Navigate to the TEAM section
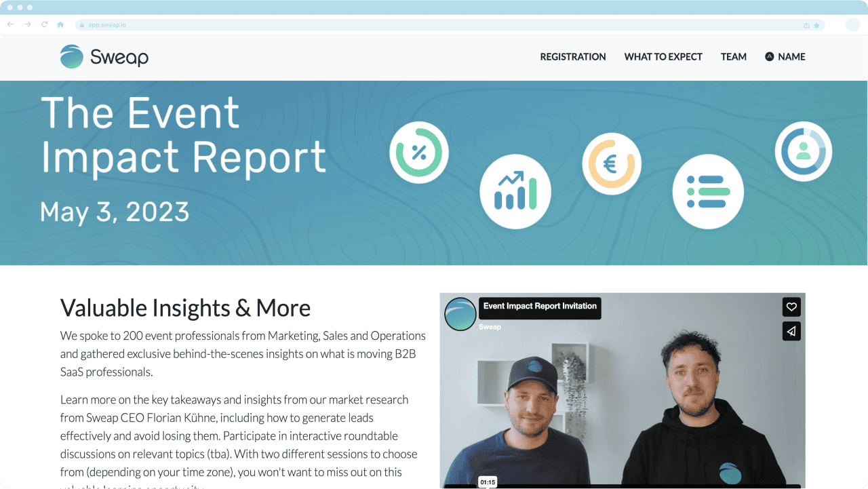 tap(734, 57)
